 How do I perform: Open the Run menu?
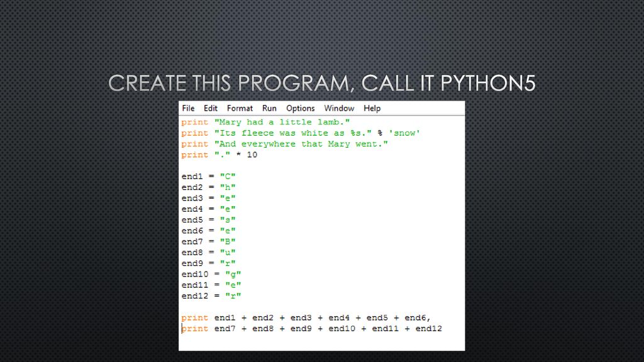point(269,108)
